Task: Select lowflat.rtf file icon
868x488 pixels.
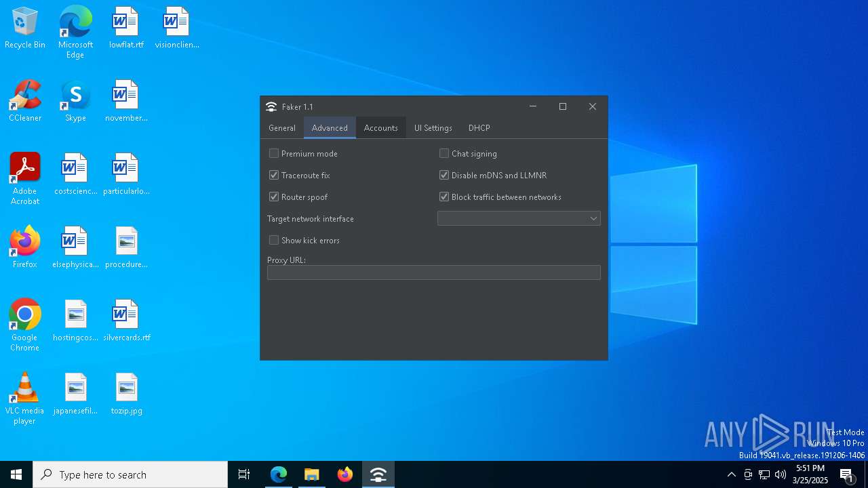Action: [126, 28]
